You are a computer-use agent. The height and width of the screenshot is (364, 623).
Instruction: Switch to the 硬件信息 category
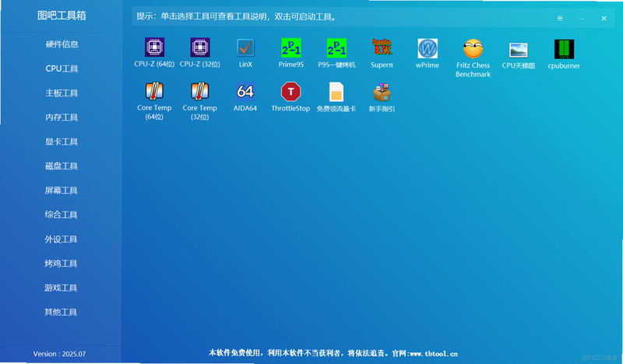(x=62, y=44)
